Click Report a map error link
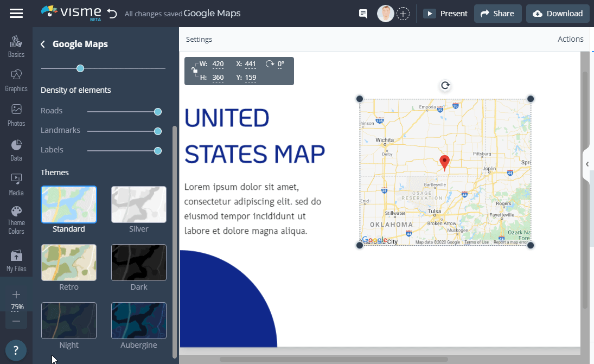This screenshot has width=594, height=364. [510, 242]
